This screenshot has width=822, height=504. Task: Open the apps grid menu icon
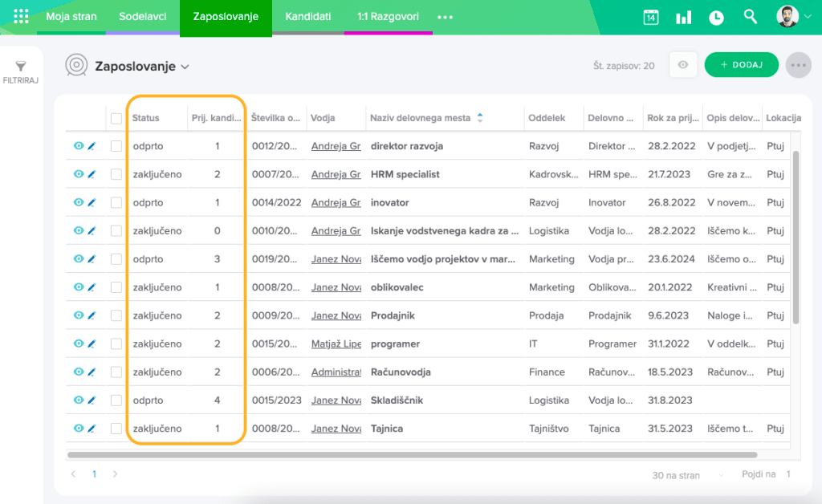pyautogui.click(x=21, y=17)
